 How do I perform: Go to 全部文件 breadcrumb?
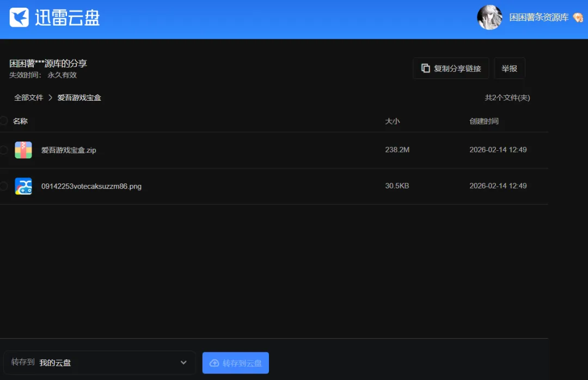point(29,97)
